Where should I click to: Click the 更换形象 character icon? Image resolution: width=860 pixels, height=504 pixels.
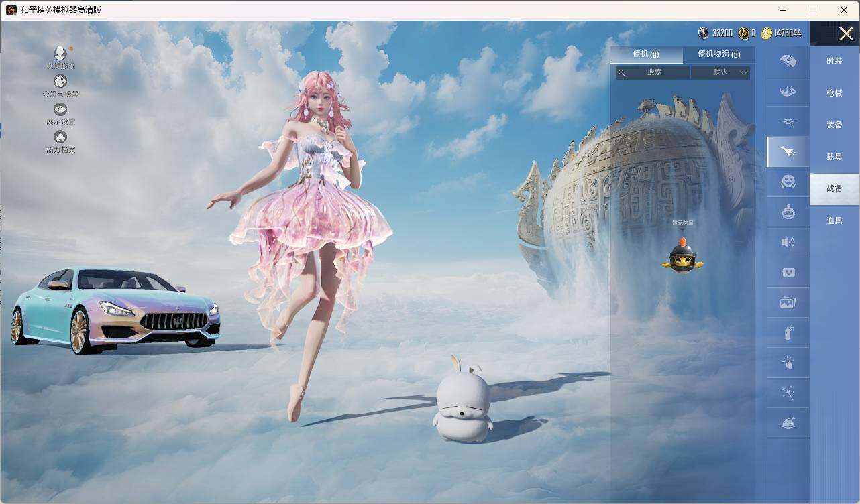coord(60,53)
